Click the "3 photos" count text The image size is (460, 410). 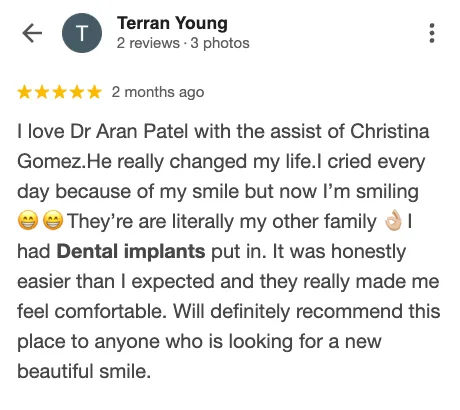coord(220,43)
